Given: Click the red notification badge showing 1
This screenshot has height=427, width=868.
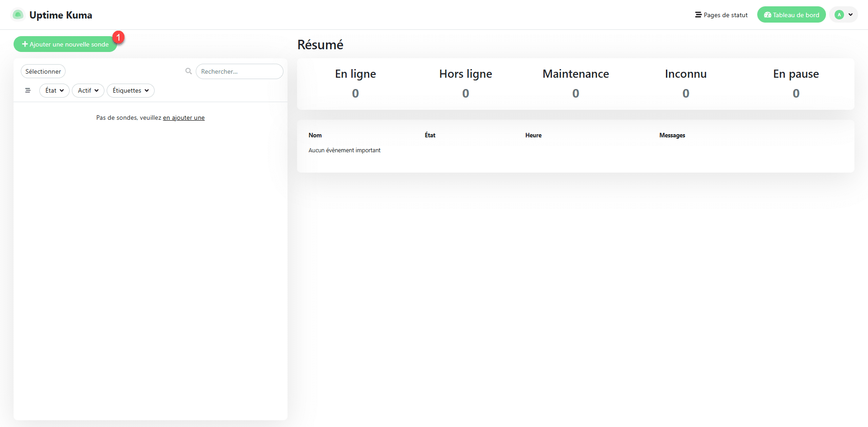Looking at the screenshot, I should (x=118, y=38).
